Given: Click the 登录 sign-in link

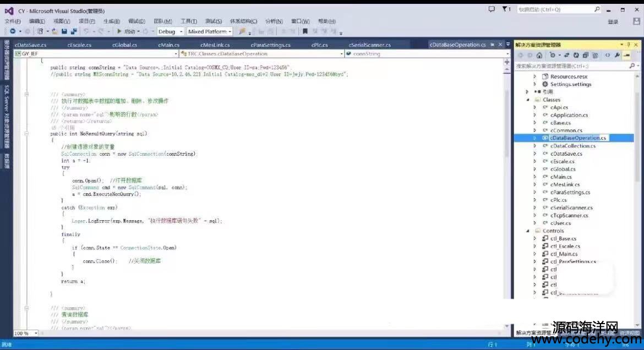Looking at the screenshot, I should tap(613, 22).
